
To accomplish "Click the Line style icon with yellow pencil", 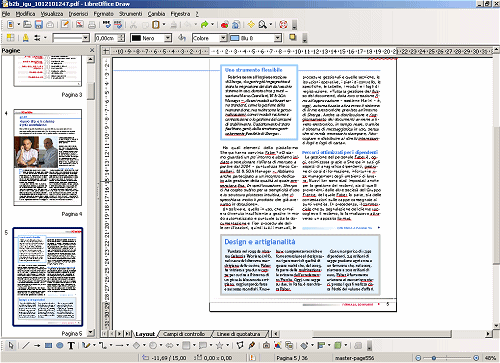I will (26, 38).
